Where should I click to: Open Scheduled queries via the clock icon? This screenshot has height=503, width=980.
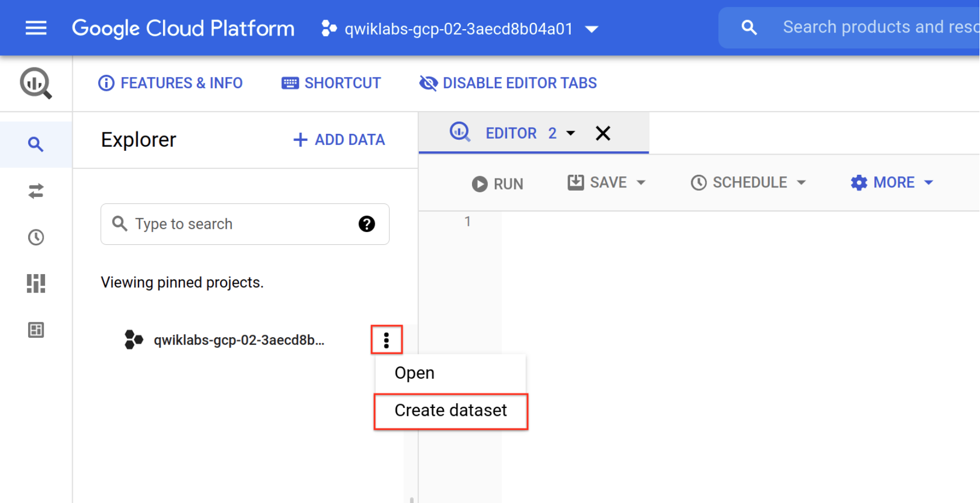click(36, 237)
